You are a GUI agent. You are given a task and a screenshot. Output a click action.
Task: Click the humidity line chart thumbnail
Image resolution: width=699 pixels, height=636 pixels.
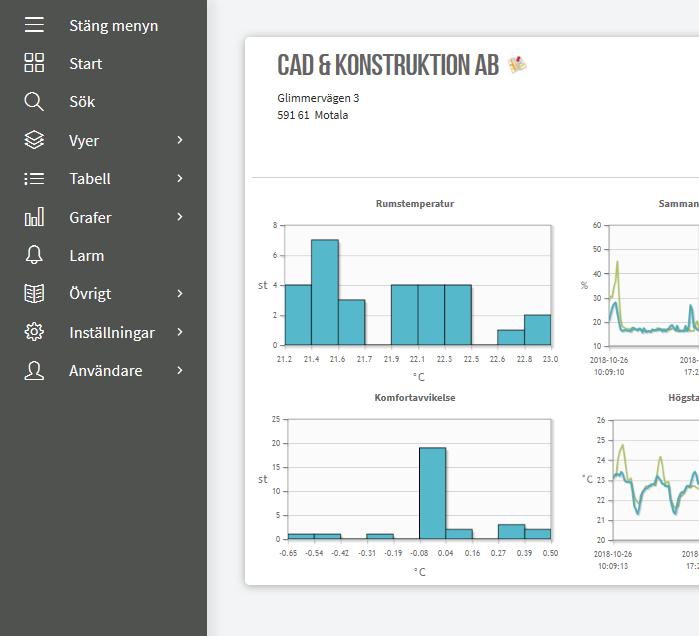coord(654,285)
